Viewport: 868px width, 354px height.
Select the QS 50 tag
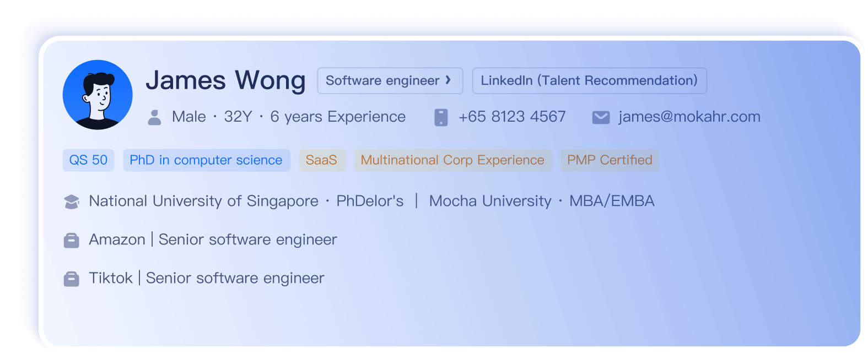pyautogui.click(x=88, y=160)
